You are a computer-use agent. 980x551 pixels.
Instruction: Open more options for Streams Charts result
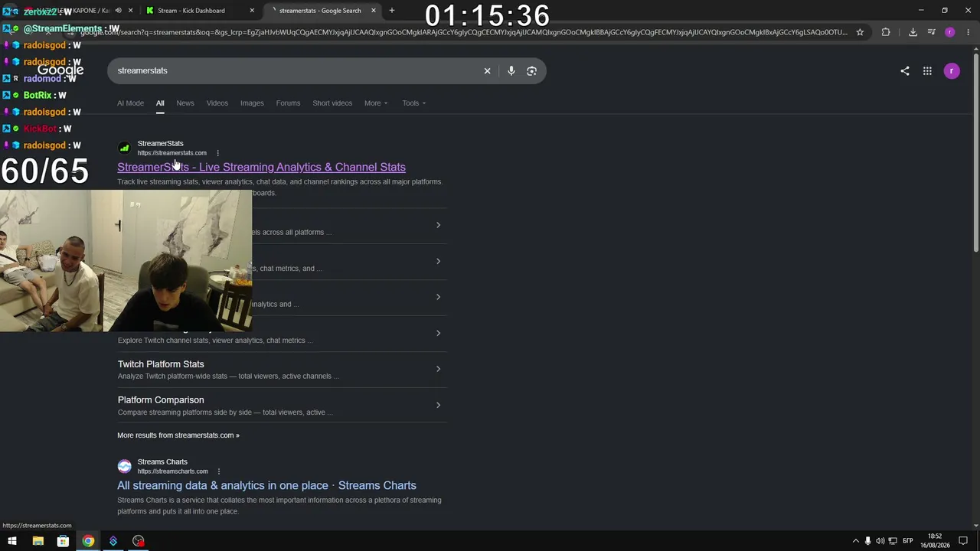[x=219, y=471]
